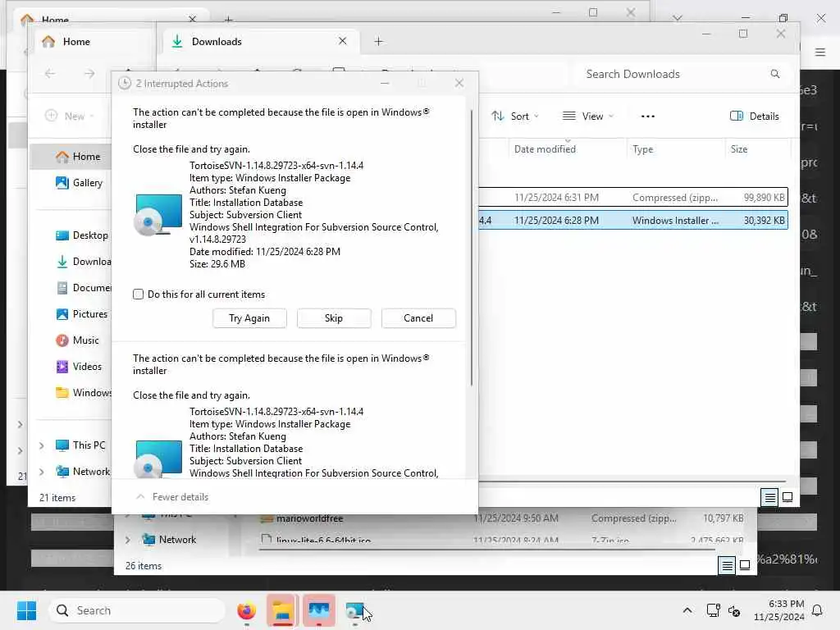Open Videos in the sidebar
This screenshot has height=630, width=840.
point(79,367)
